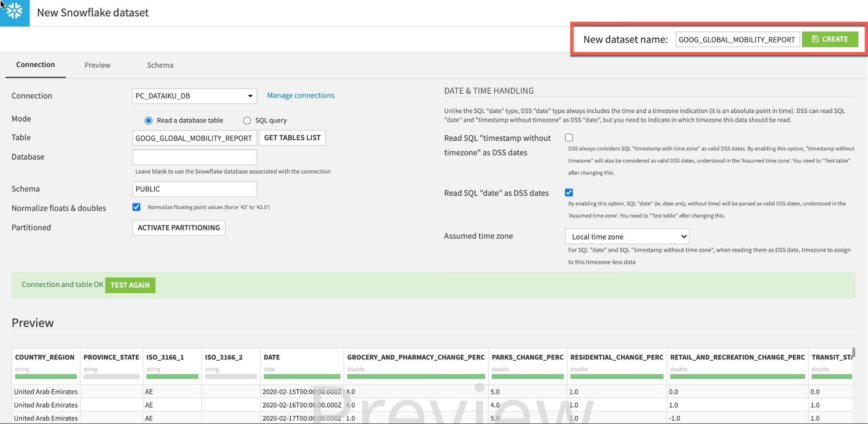Enable timestamp without timezone as DSS dates
Image resolution: width=868 pixels, height=424 pixels.
[569, 138]
